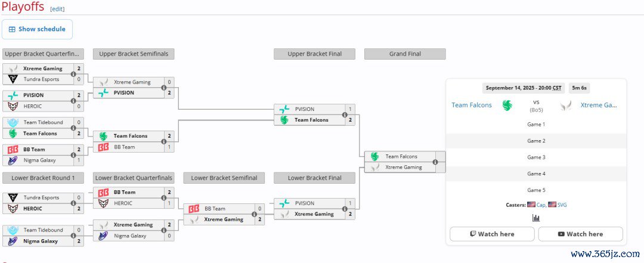Click the Upper Bracket Quarterfinals column header
Screen dimensions: 644x263
click(43, 54)
